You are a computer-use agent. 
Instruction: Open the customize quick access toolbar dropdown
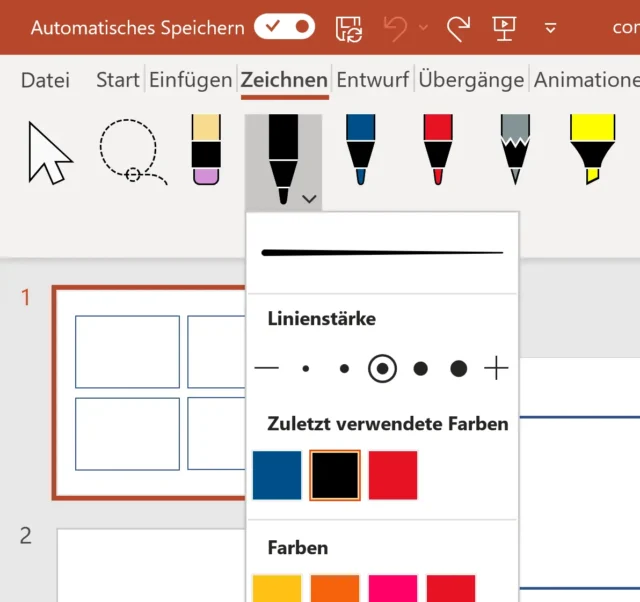click(x=550, y=28)
